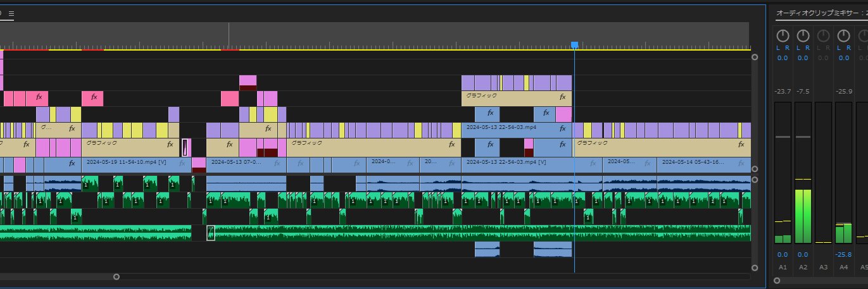868x289 pixels.
Task: Select clip 2024-05-19 11-54-10.mp4 [V]
Action: (135, 165)
